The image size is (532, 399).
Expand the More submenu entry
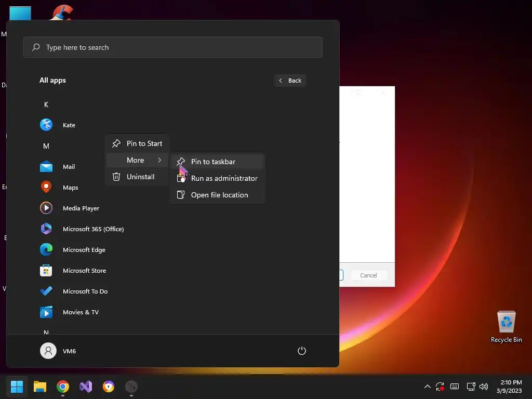pos(137,160)
